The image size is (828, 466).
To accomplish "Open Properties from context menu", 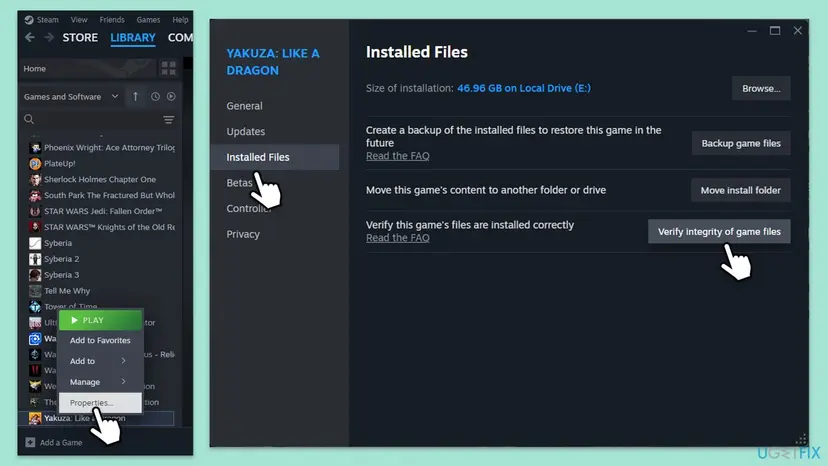I will click(100, 403).
